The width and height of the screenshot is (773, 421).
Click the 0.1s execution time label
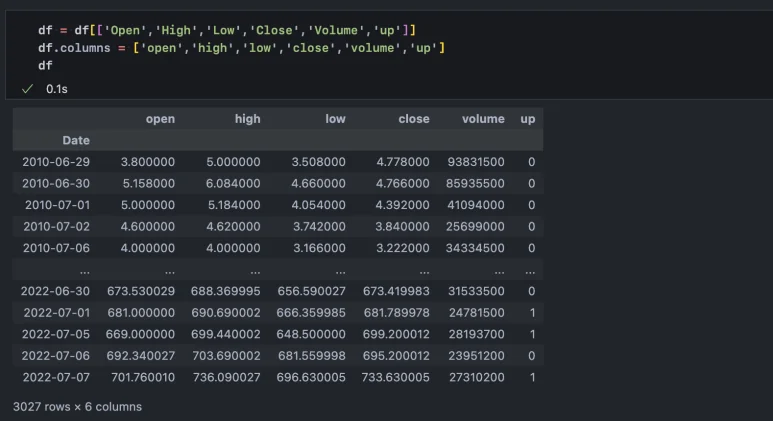(x=57, y=89)
